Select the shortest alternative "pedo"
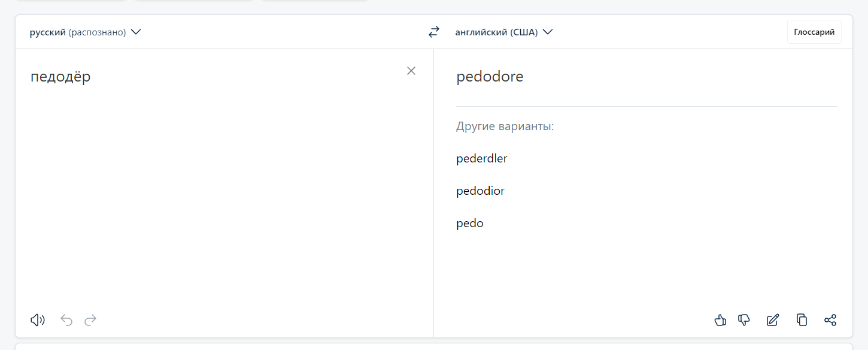This screenshot has height=350, width=868. [470, 224]
